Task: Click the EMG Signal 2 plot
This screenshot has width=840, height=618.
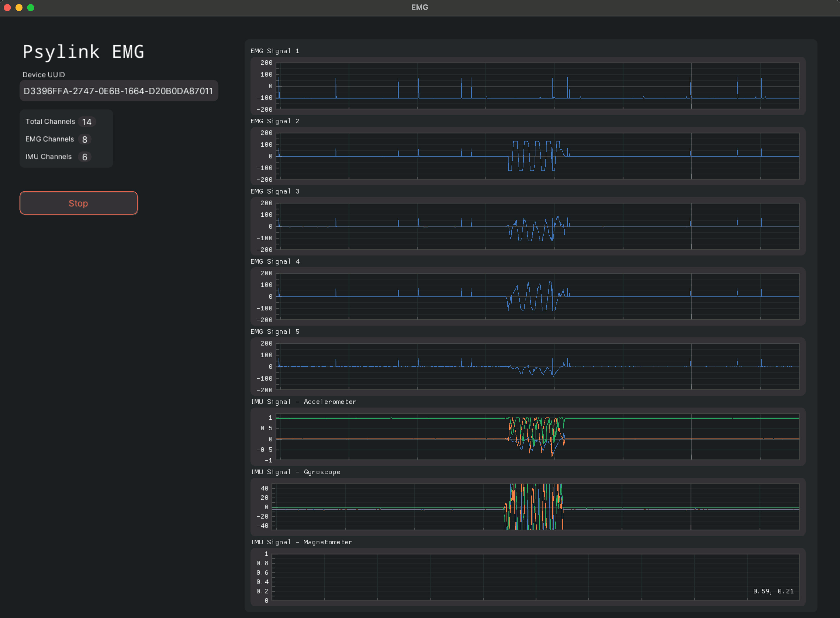Action: click(528, 156)
